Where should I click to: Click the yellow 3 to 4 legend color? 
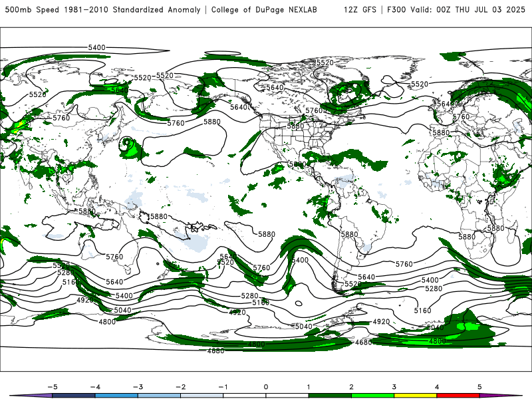pos(415,396)
